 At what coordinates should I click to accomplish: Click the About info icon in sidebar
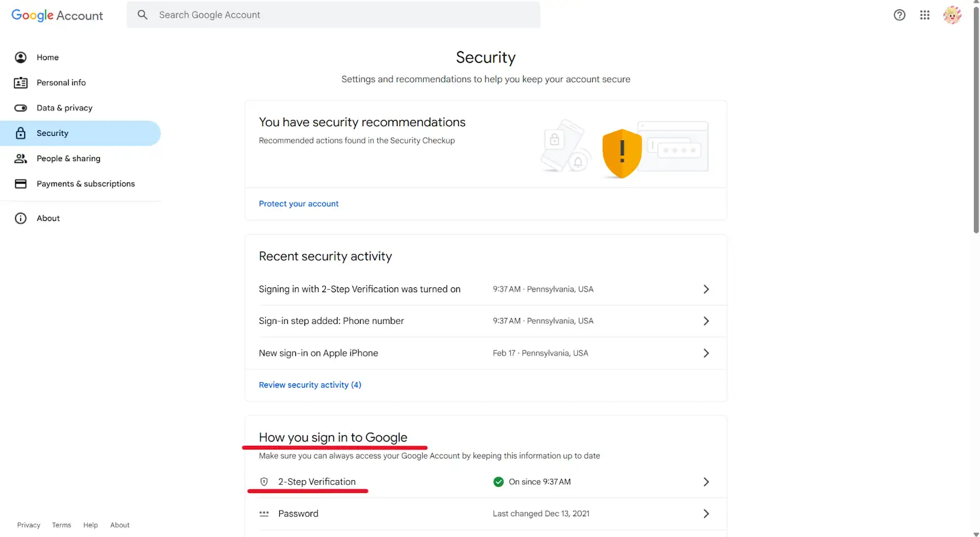[x=21, y=219]
